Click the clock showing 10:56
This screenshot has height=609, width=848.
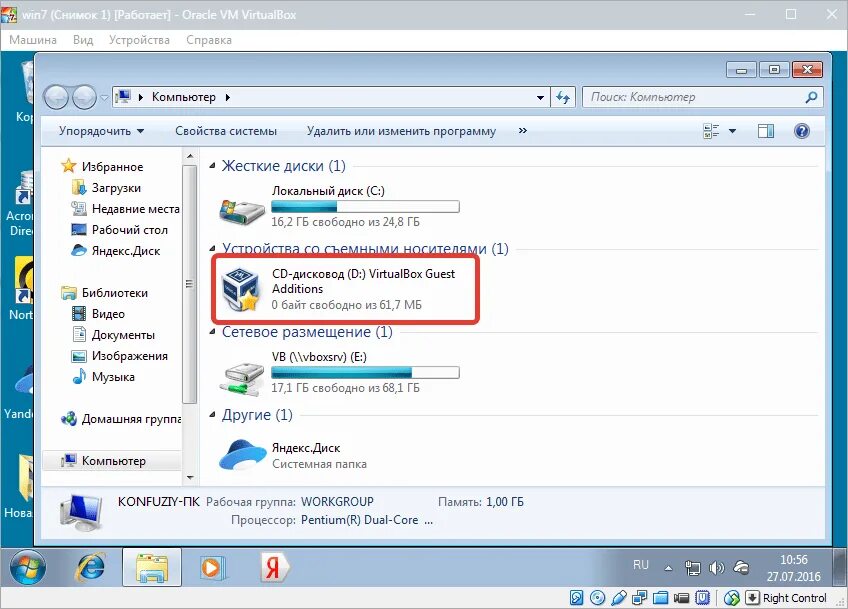tap(793, 568)
